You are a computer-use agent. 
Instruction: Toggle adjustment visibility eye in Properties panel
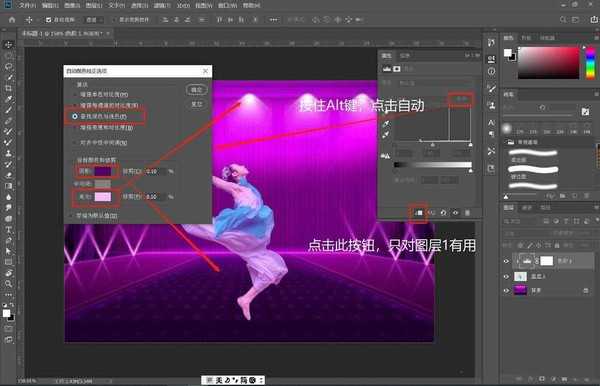tap(455, 213)
